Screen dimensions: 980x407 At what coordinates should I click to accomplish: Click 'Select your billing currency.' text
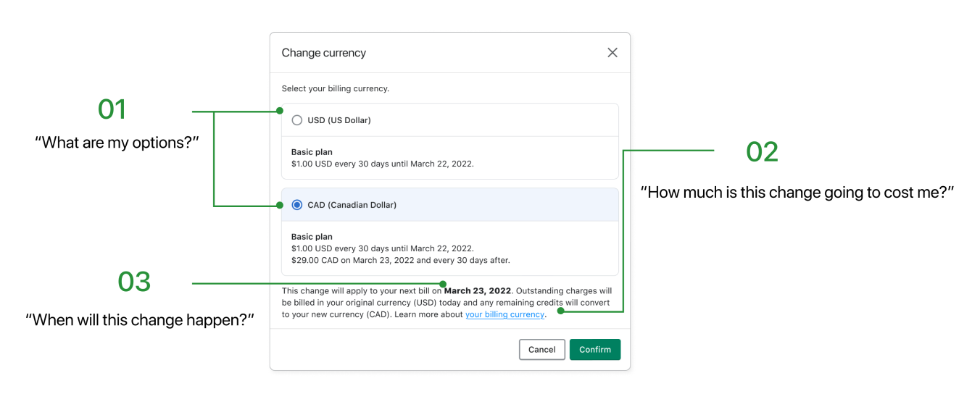click(336, 88)
